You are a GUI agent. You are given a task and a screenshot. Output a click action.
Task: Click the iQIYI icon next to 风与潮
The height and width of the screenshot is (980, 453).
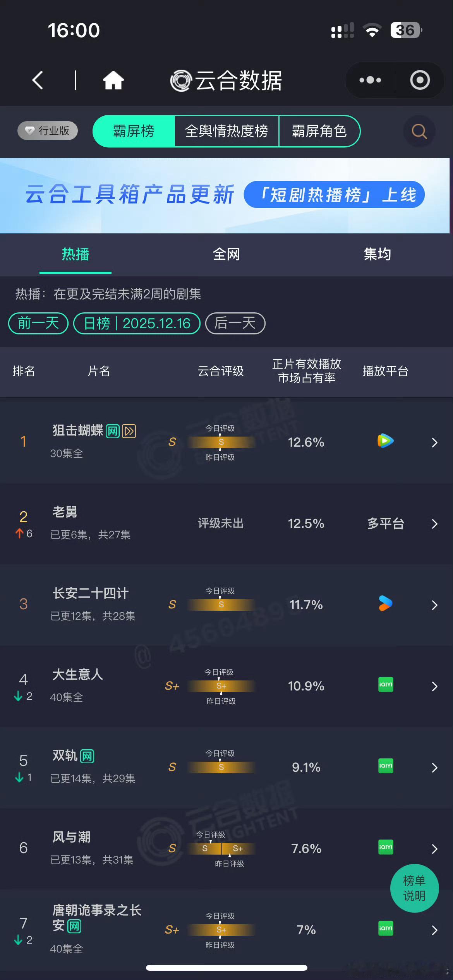coord(385,848)
